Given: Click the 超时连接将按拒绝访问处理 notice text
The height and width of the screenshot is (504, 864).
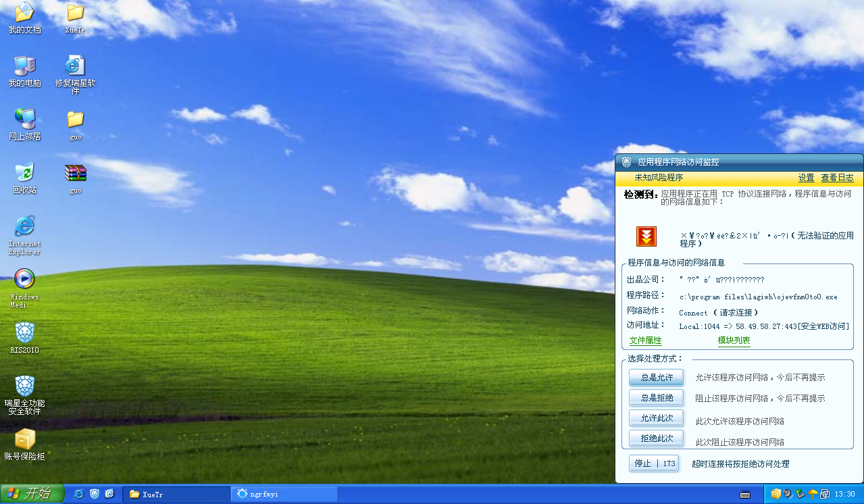Looking at the screenshot, I should 740,464.
